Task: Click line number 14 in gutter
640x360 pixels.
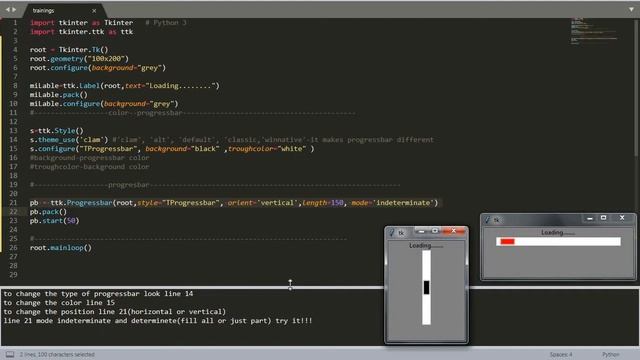Action: point(13,140)
